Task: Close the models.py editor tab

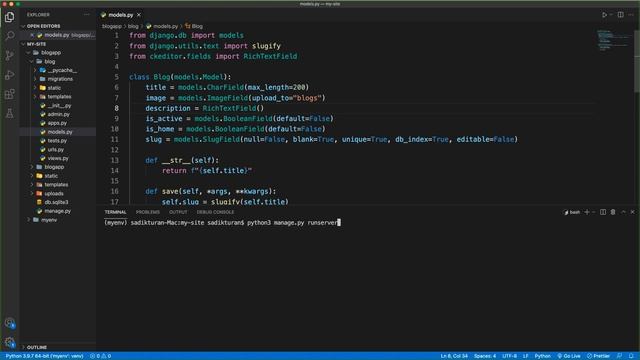Action: click(139, 15)
